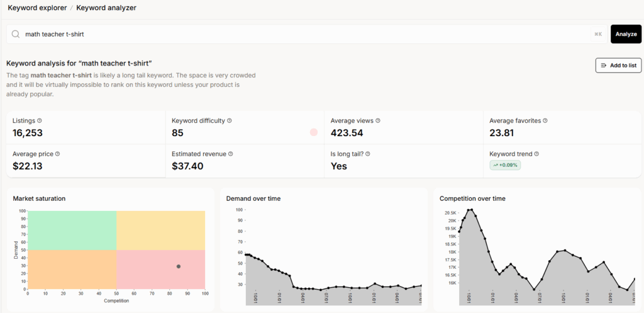Click the keyword difficulty value 85
This screenshot has width=644, height=313.
[x=177, y=133]
